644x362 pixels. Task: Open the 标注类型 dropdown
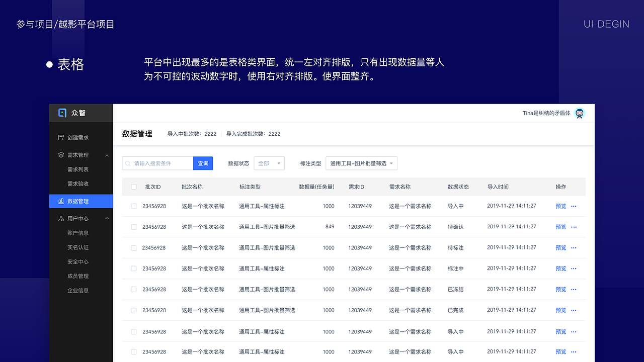click(x=361, y=163)
